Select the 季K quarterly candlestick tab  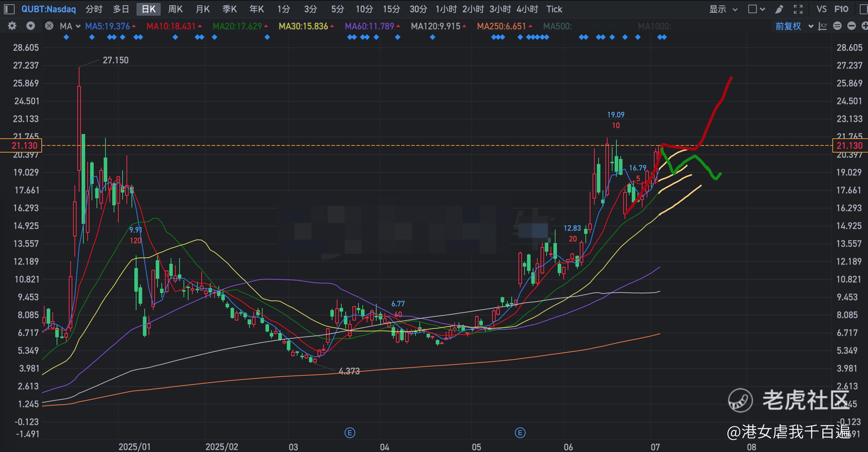229,9
